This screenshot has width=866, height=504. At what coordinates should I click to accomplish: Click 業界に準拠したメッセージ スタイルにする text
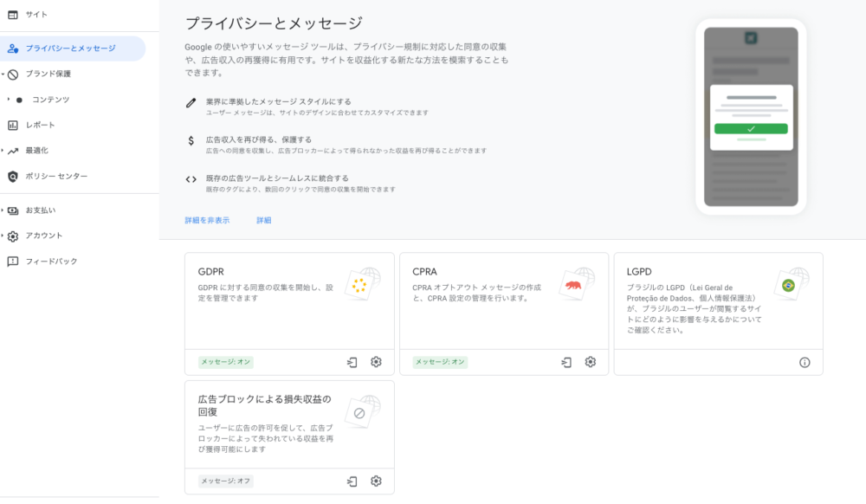click(278, 102)
